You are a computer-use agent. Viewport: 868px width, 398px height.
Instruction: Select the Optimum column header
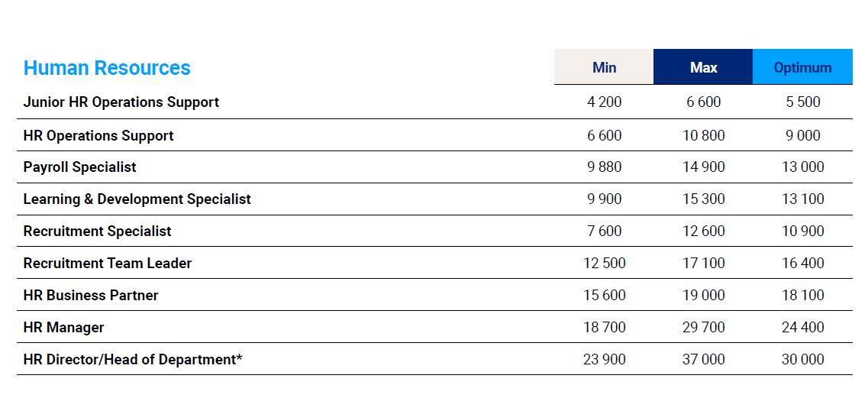pos(802,67)
